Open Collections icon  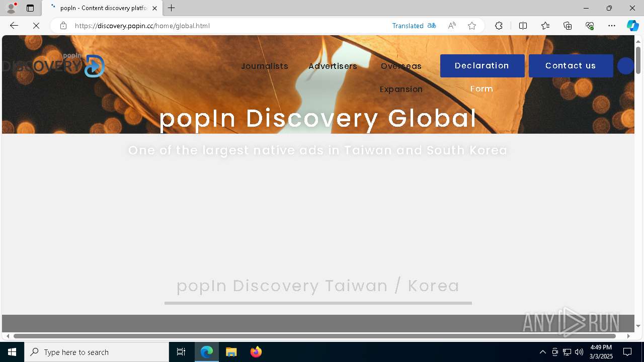coord(568,26)
